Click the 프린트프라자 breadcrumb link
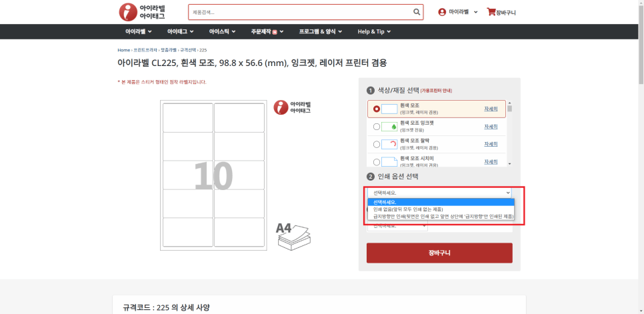Screen dimensions: 644x314 pos(145,50)
